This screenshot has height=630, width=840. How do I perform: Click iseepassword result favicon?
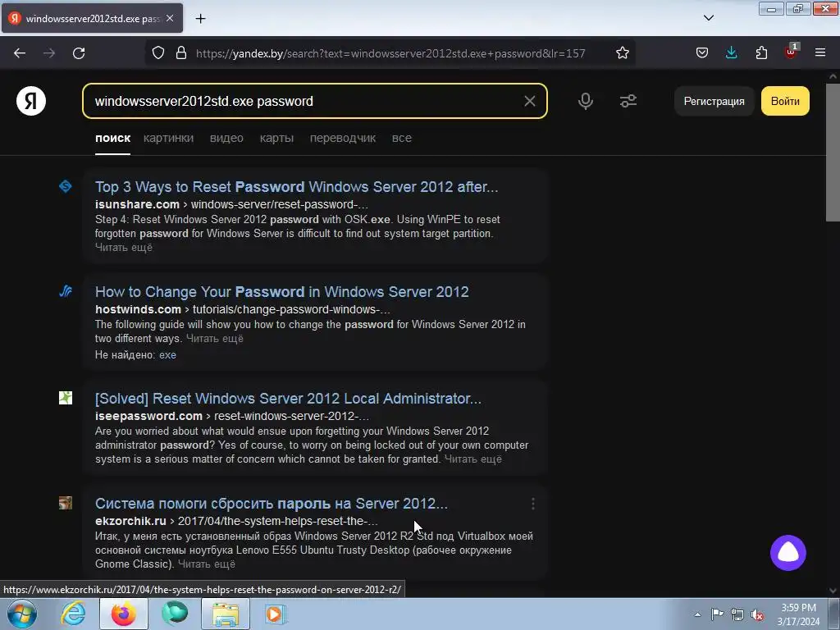[x=66, y=398]
